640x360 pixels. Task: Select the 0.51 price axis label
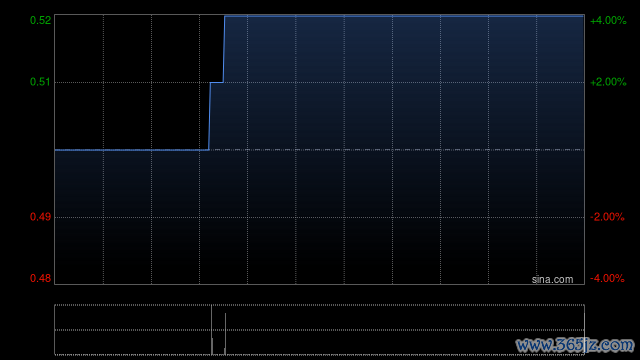point(40,82)
